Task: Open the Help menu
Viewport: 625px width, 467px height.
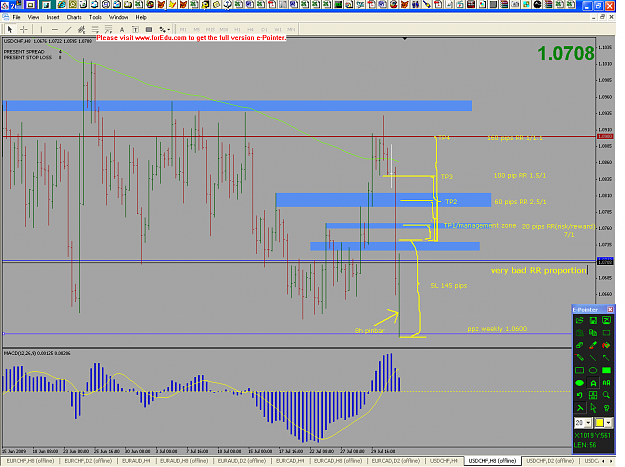Action: click(141, 17)
